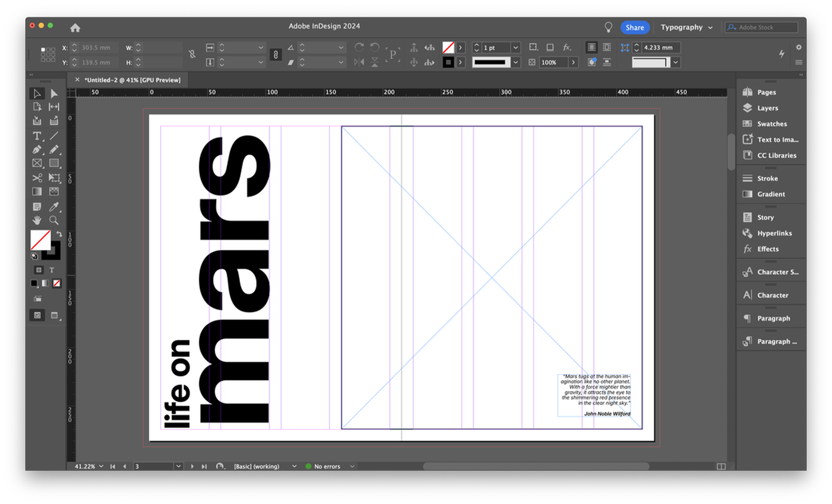
Task: Swap fill and stroke arrows
Action: pyautogui.click(x=59, y=234)
